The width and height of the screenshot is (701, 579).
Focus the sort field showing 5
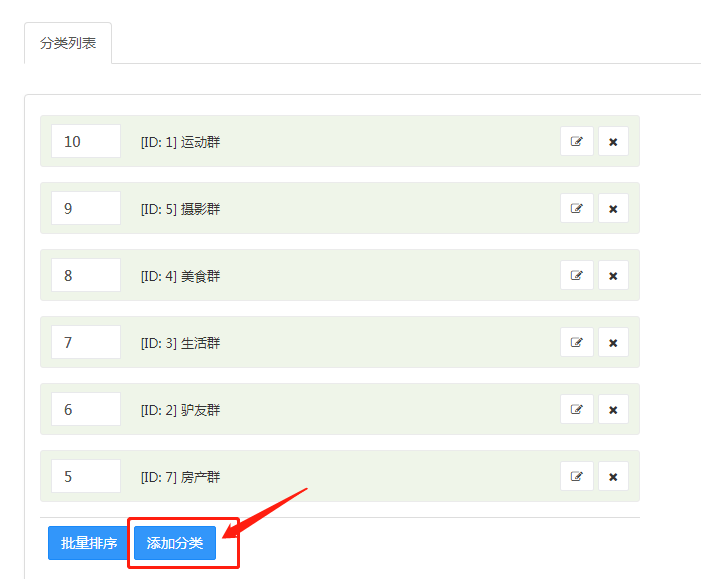pyautogui.click(x=86, y=477)
